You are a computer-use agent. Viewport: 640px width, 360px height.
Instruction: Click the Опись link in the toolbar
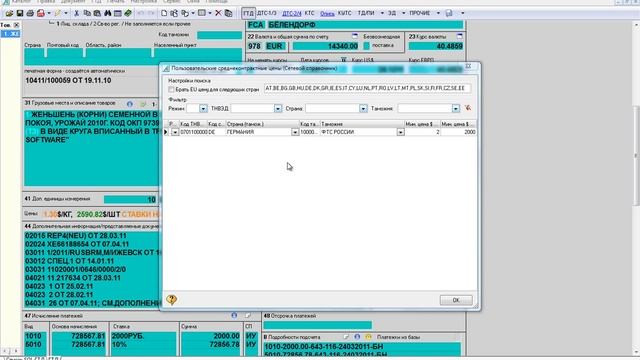tap(327, 13)
